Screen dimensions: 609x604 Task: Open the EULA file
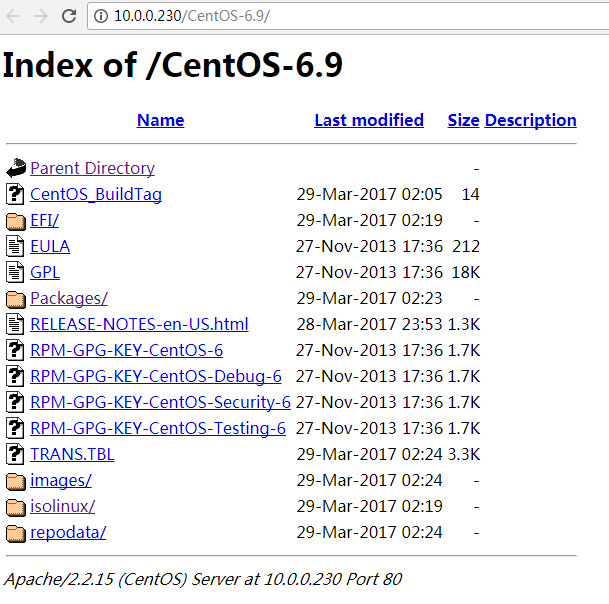pos(50,246)
